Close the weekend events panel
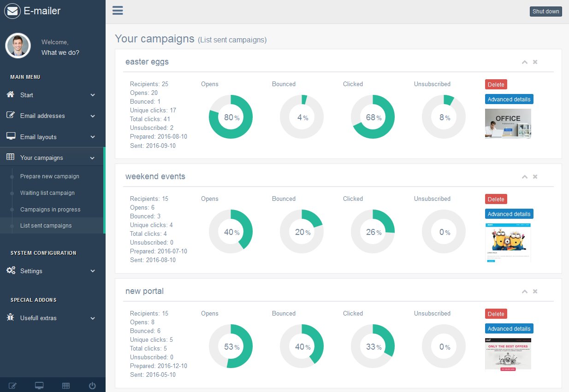 535,177
